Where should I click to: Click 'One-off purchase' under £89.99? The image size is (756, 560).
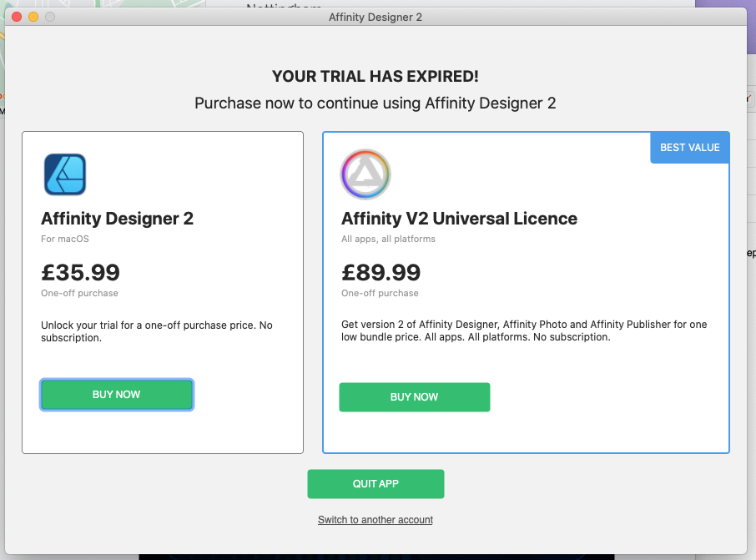tap(380, 293)
